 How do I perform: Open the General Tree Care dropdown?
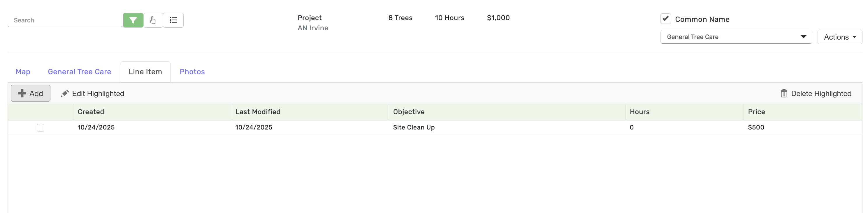coord(736,37)
